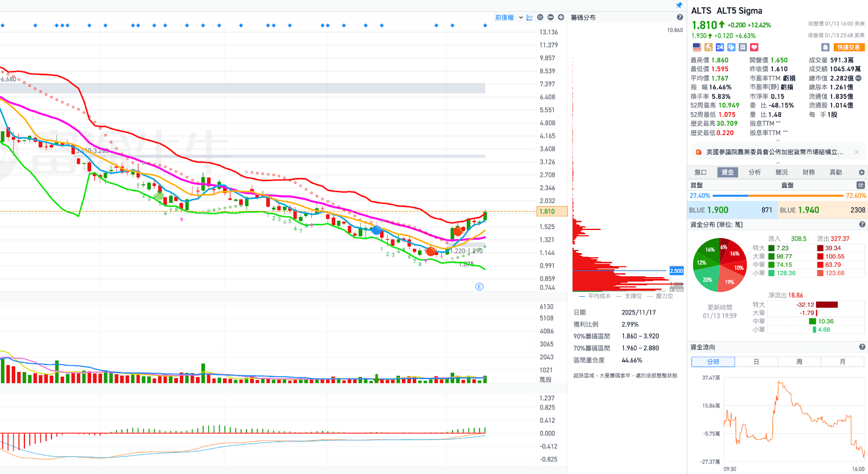The width and height of the screenshot is (868, 474).
Task: Open the gray notes icon under the price
Action: point(743,47)
